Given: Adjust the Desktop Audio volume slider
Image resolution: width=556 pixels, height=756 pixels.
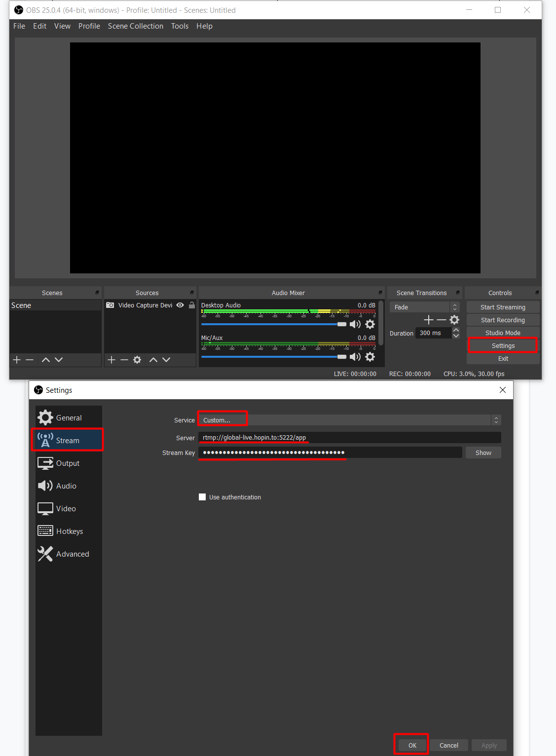Looking at the screenshot, I should [341, 324].
